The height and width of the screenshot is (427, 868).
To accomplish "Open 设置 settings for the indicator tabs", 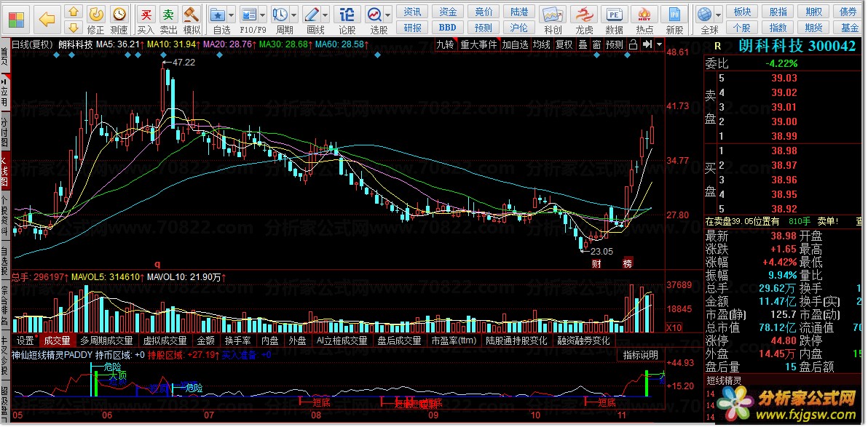I will pyautogui.click(x=25, y=340).
